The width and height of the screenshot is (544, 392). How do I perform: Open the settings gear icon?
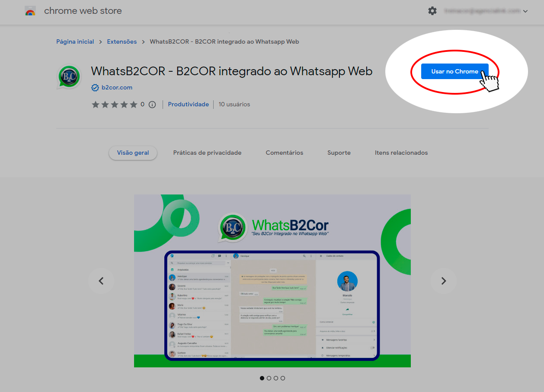coord(432,11)
